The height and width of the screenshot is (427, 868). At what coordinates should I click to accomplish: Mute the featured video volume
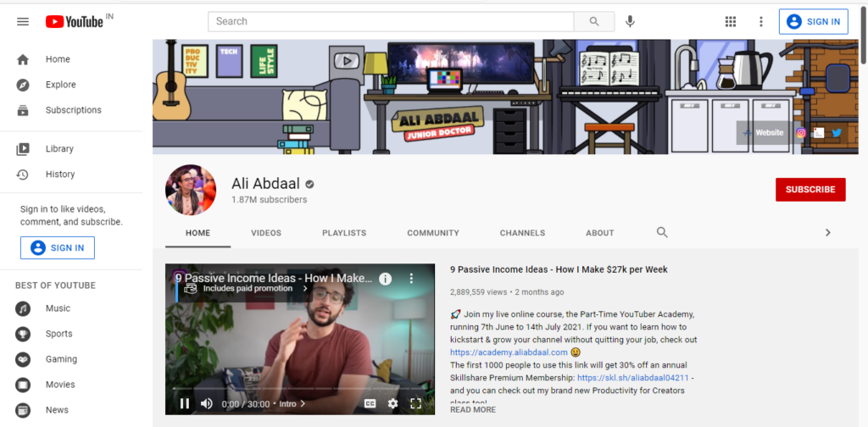(x=207, y=403)
